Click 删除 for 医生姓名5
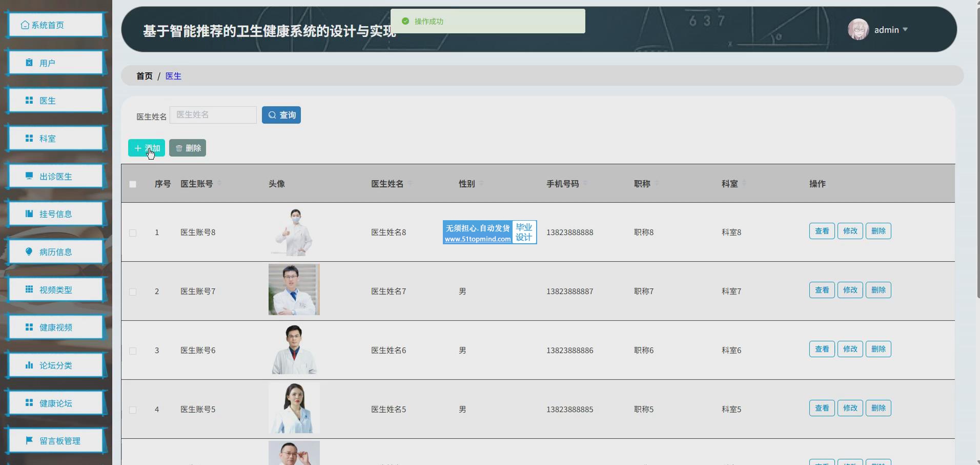The width and height of the screenshot is (980, 465). tap(878, 408)
